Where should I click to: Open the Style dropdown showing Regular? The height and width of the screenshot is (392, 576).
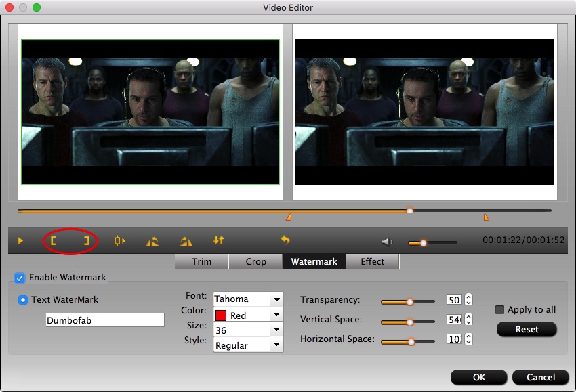coord(276,345)
